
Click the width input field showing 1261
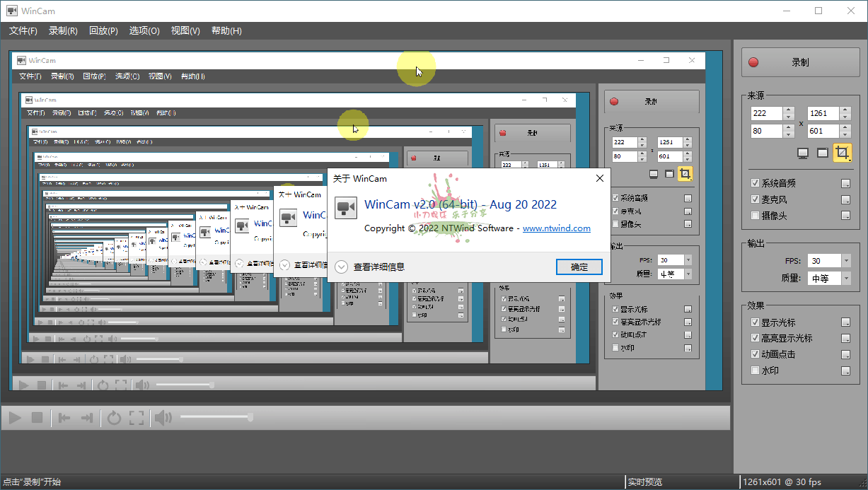(821, 113)
